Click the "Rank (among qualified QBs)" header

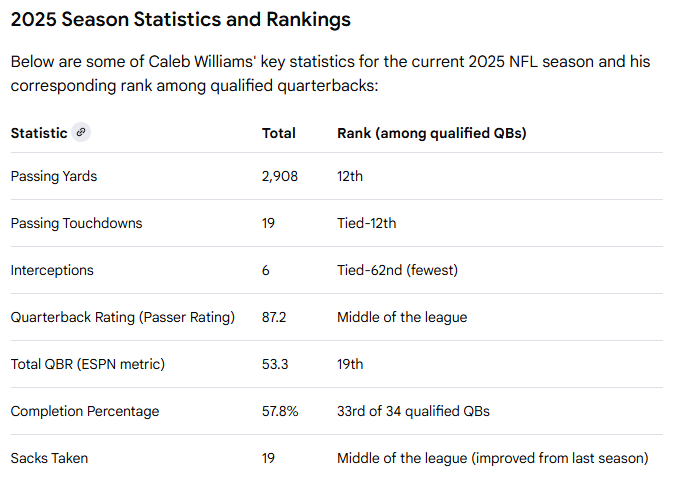(x=431, y=133)
